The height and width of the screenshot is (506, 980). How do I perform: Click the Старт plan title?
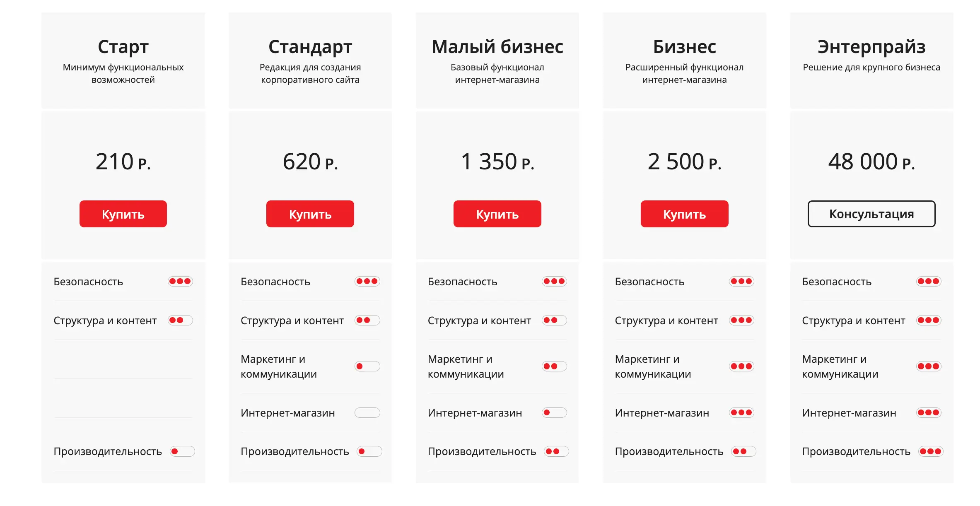click(123, 47)
